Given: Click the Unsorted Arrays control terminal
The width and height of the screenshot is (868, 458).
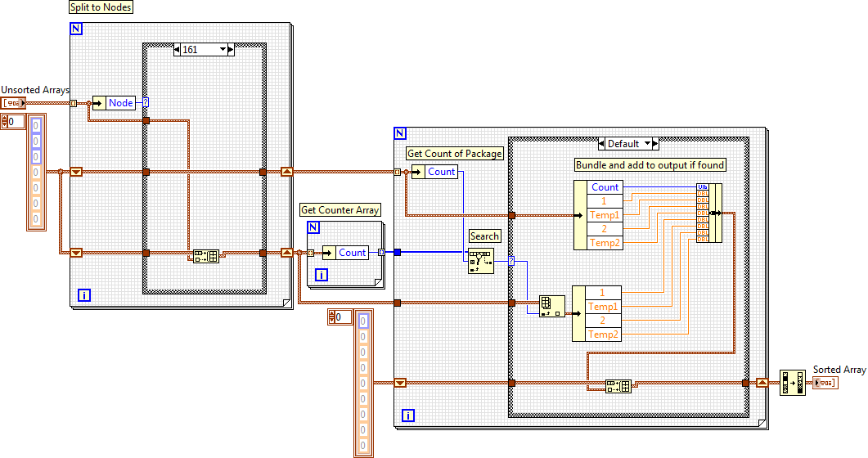Looking at the screenshot, I should coord(13,103).
